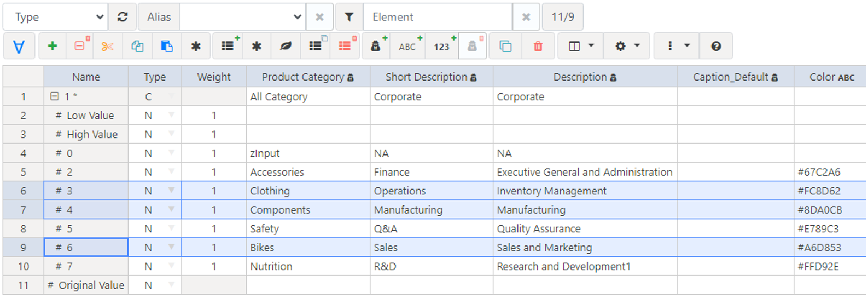Click the copy icon next to scissors
This screenshot has width=868, height=298.
pos(137,47)
